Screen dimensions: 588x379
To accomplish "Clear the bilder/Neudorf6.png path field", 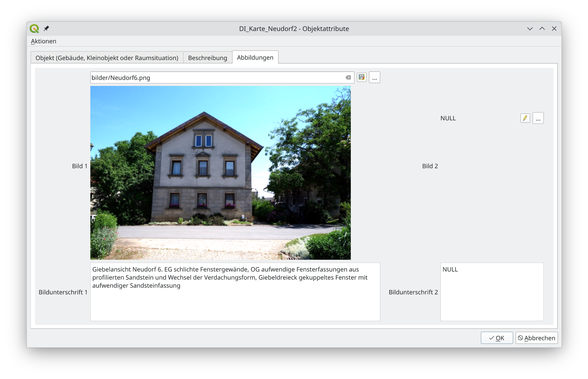I will (x=348, y=78).
